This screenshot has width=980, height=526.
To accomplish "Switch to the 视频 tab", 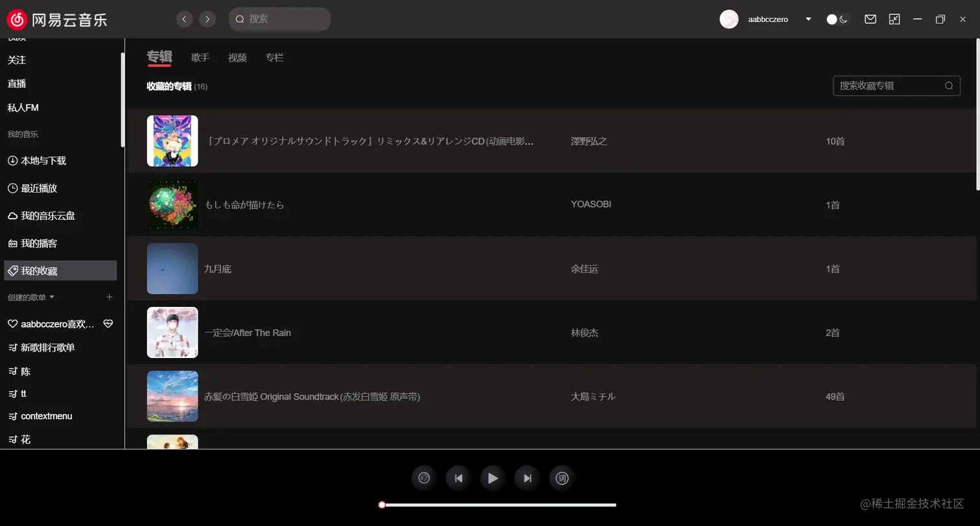I will 237,58.
